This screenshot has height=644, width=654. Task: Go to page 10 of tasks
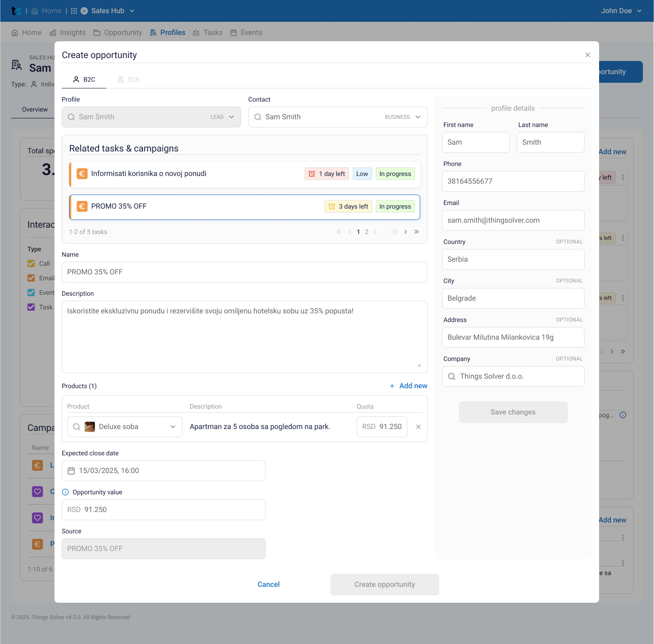(394, 232)
